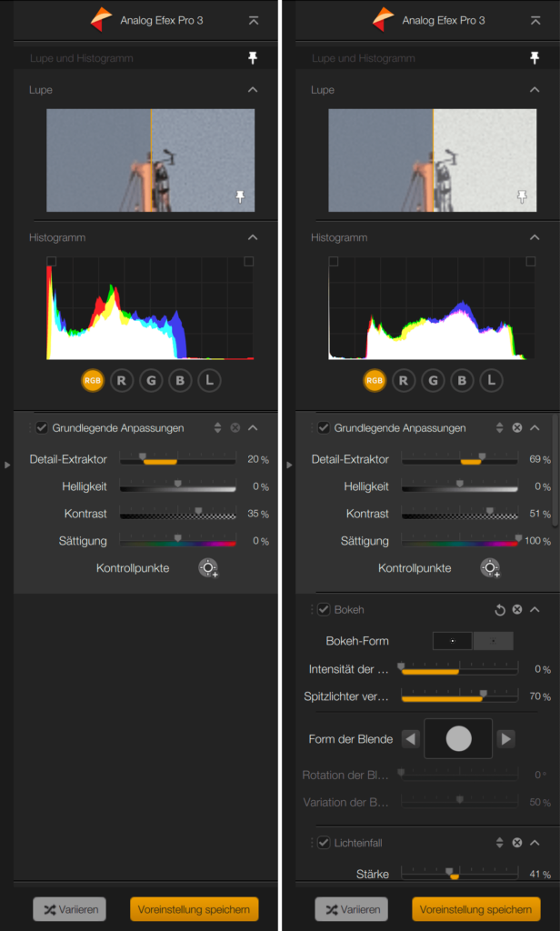Collapse the Bokeh section
Screen dimensions: 560x931
[535, 610]
